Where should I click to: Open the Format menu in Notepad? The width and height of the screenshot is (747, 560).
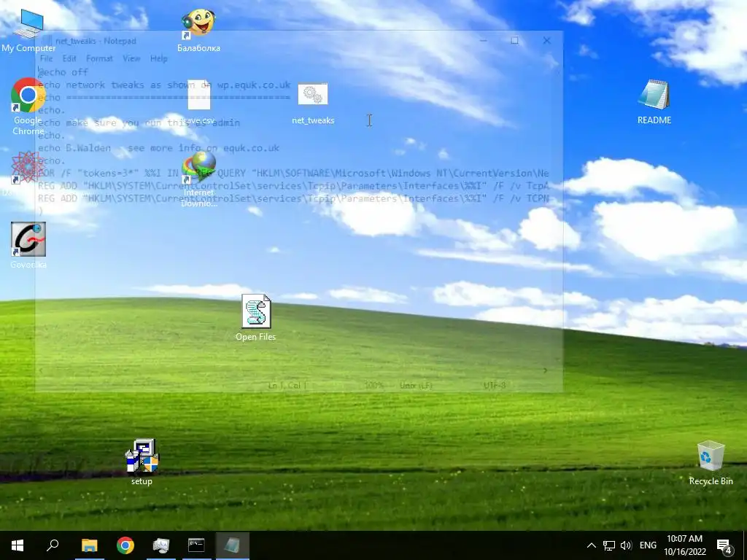[x=99, y=58]
